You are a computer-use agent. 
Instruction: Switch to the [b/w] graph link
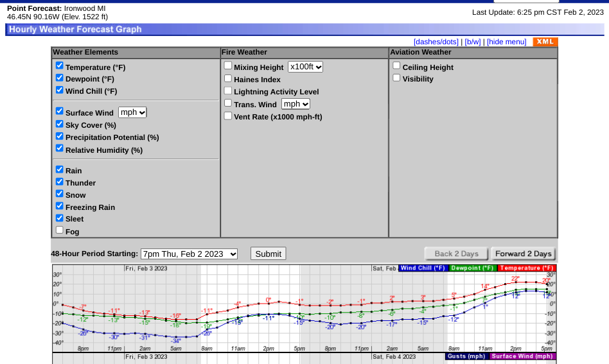[x=473, y=42]
